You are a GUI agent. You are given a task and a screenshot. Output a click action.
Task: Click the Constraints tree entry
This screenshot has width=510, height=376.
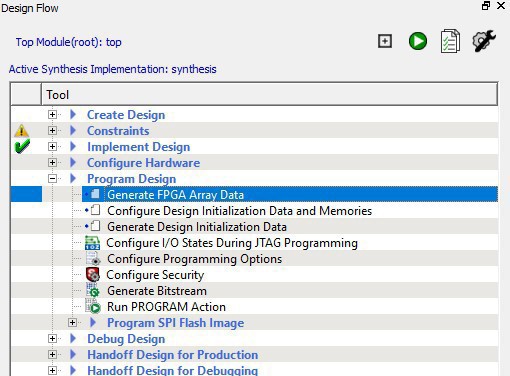pyautogui.click(x=118, y=131)
